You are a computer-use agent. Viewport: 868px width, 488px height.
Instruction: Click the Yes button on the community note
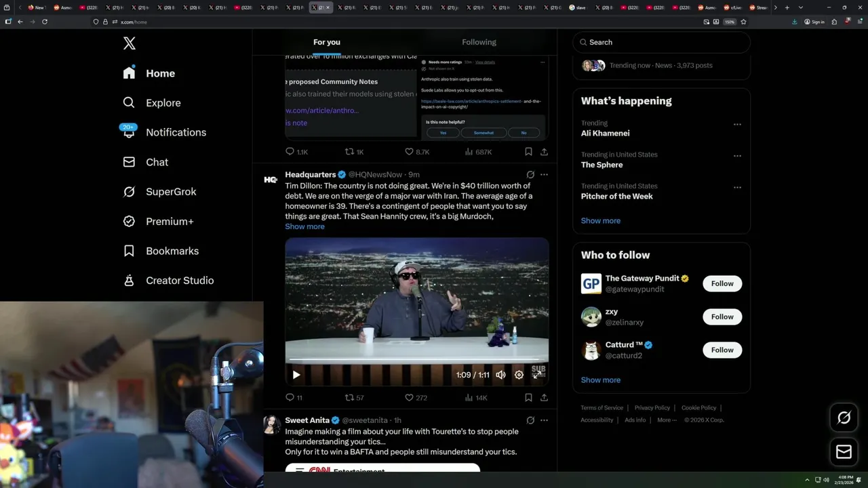(443, 133)
